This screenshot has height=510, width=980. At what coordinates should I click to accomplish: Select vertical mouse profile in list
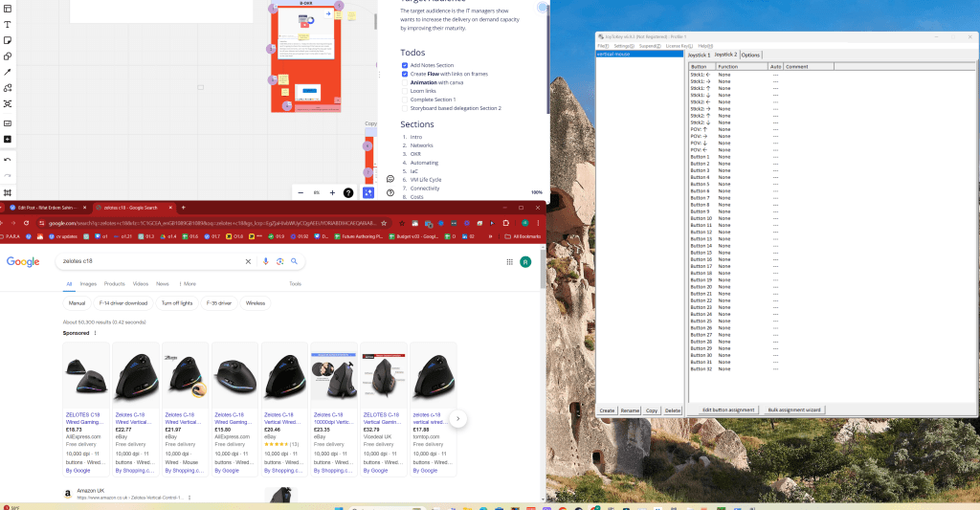click(640, 54)
